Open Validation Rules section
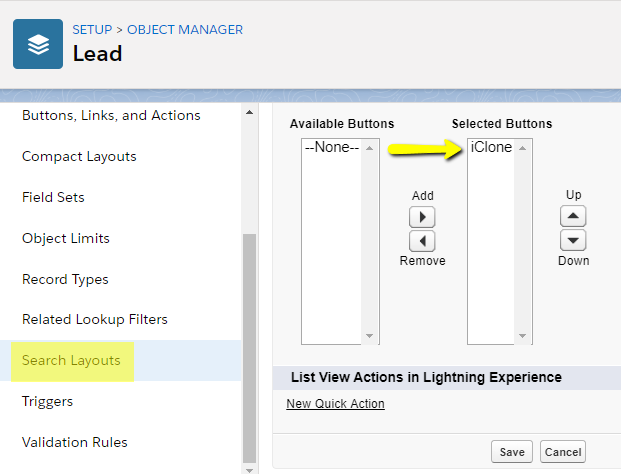 click(74, 442)
